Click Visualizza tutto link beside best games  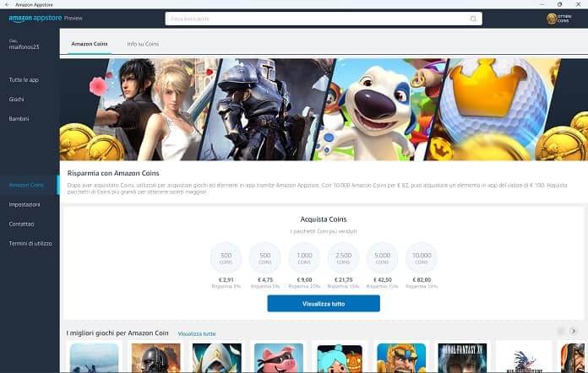coord(197,333)
